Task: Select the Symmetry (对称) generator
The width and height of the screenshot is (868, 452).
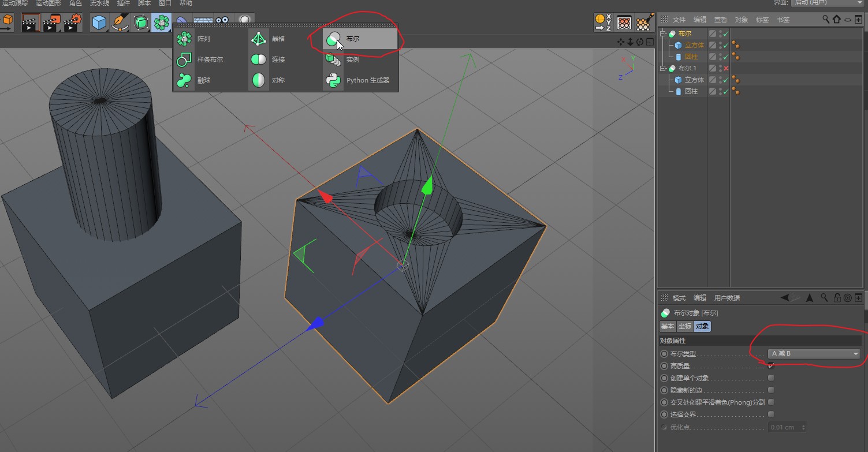Action: (x=285, y=80)
